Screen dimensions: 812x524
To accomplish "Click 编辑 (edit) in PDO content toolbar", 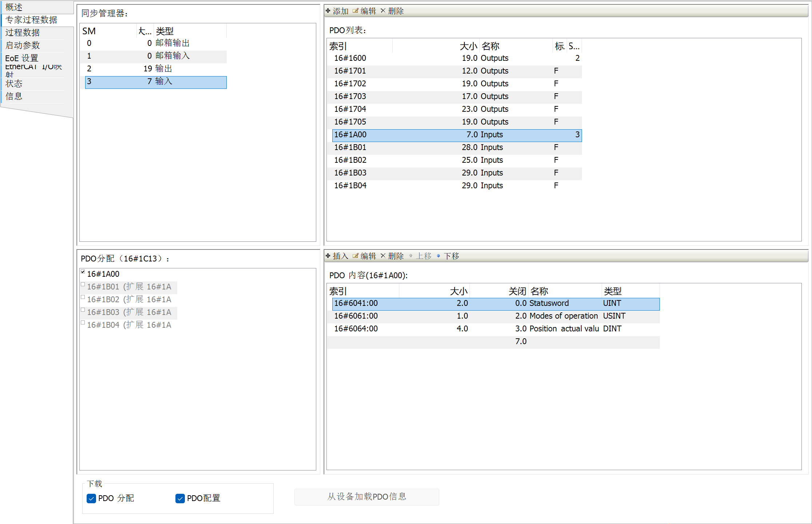I will (364, 256).
